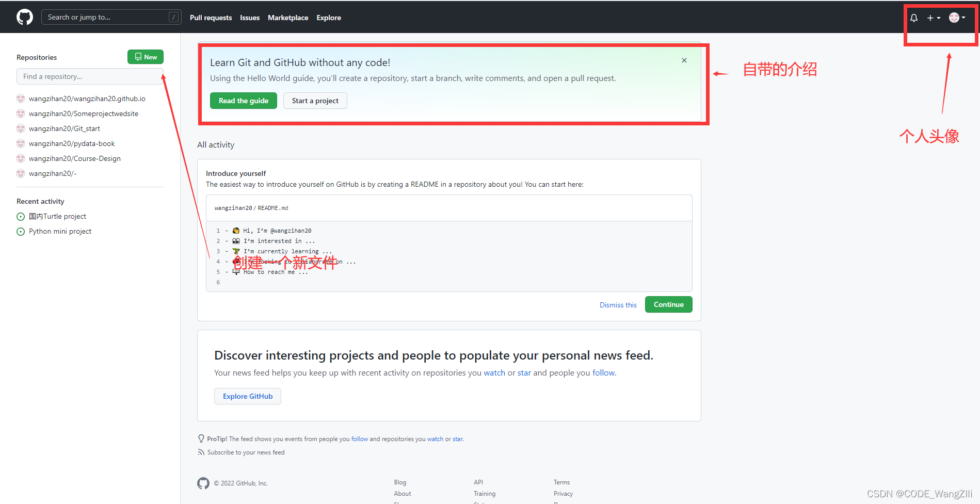Click the ProTip lightbulb icon
This screenshot has height=504, width=980.
[201, 438]
